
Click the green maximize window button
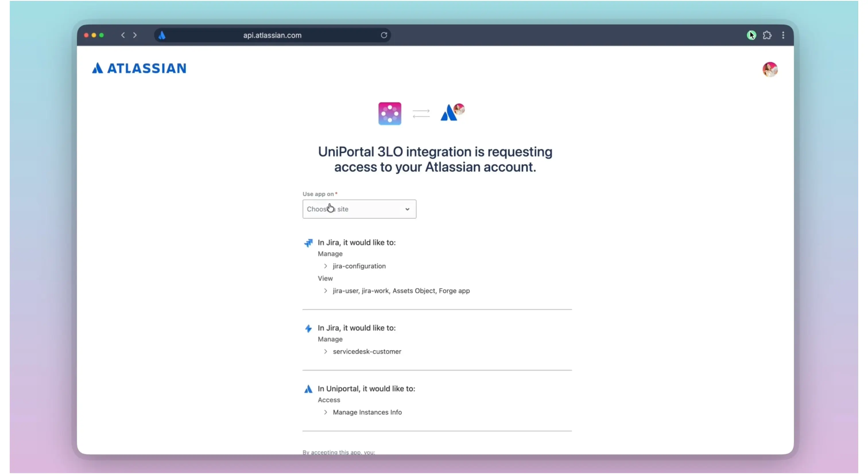tap(101, 35)
